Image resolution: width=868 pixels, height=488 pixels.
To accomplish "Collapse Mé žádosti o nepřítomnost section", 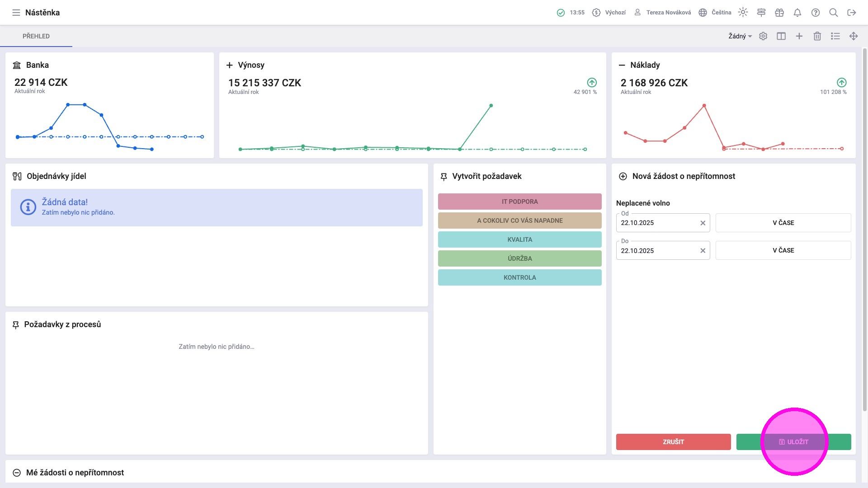I will click(17, 473).
